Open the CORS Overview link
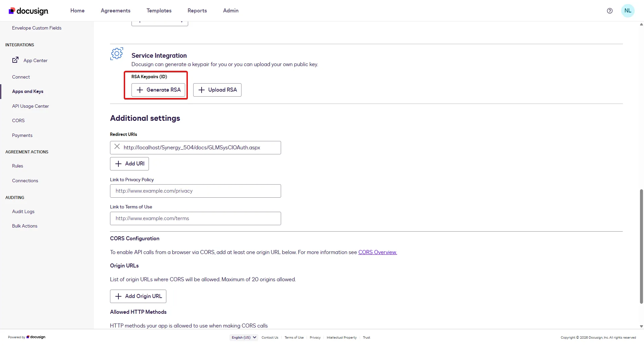 pos(377,252)
